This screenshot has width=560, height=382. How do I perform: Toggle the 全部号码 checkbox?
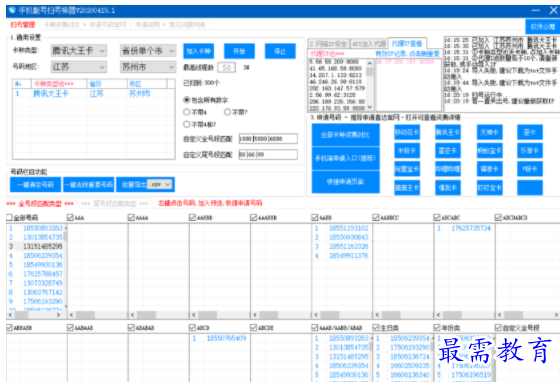tap(9, 217)
